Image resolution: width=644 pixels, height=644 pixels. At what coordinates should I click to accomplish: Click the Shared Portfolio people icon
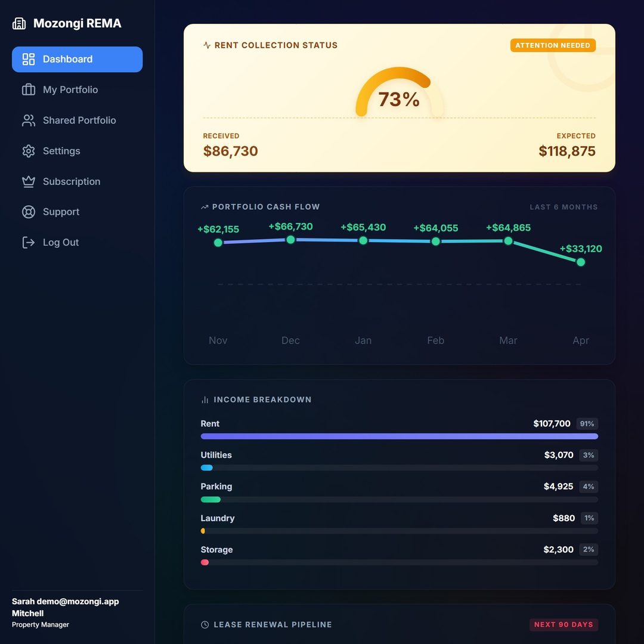(x=29, y=120)
